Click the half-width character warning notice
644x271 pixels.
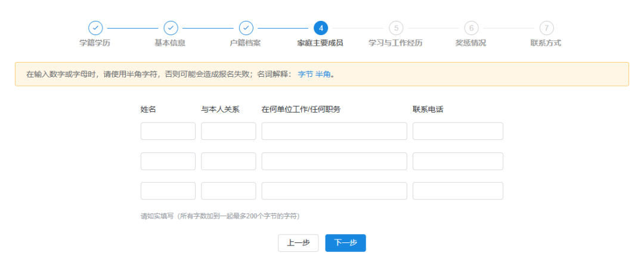point(322,74)
